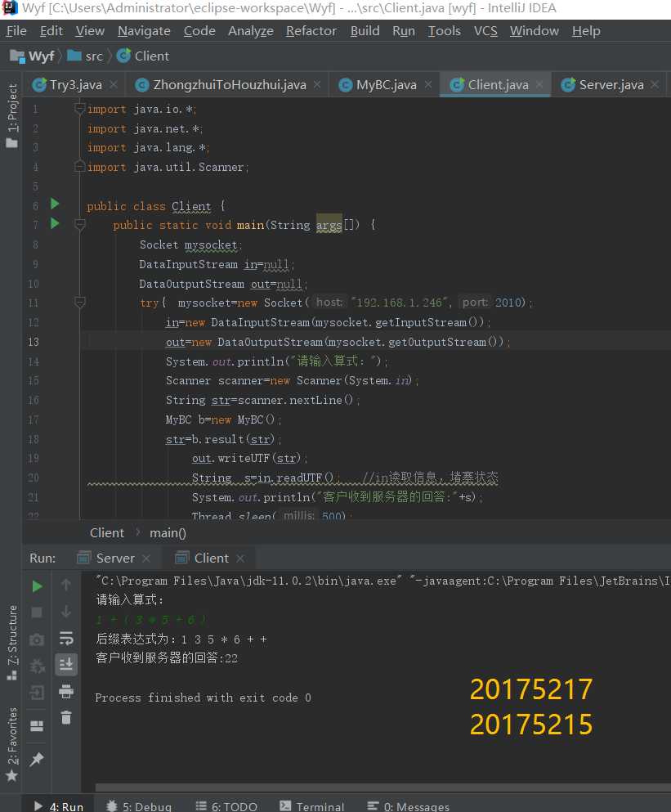
Task: Click Wyf in navigation breadcrumb
Action: 32,56
